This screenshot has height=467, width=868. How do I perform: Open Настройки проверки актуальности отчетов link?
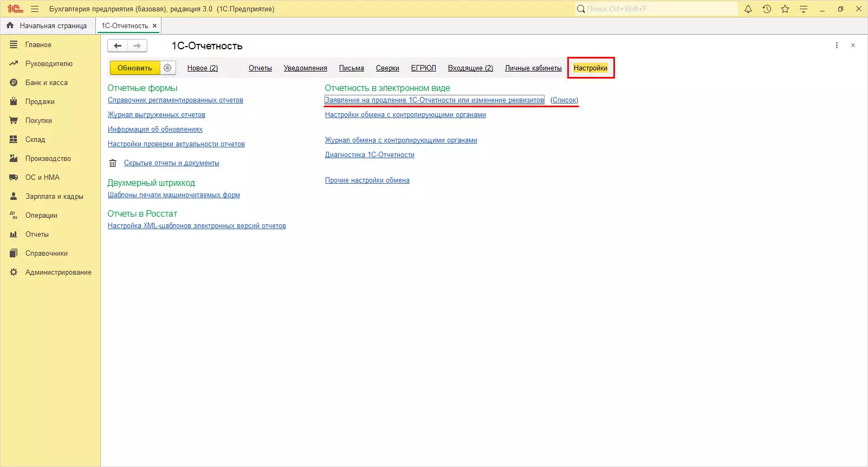176,144
